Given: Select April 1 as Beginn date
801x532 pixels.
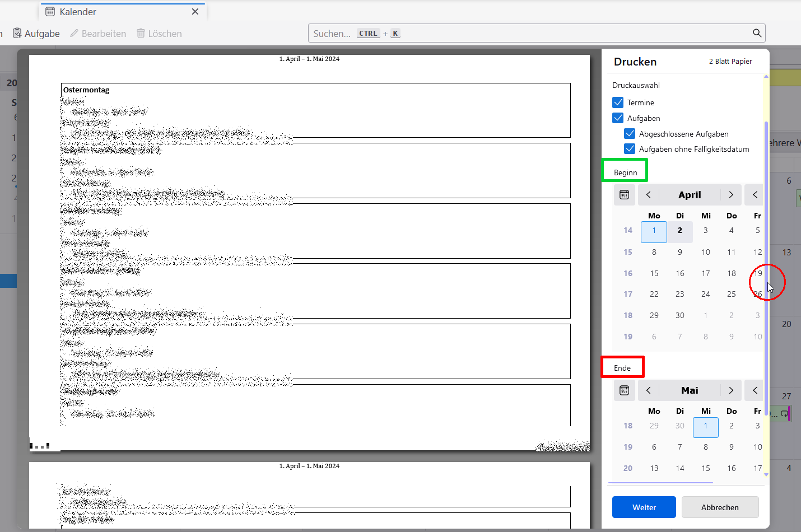Looking at the screenshot, I should tap(654, 231).
